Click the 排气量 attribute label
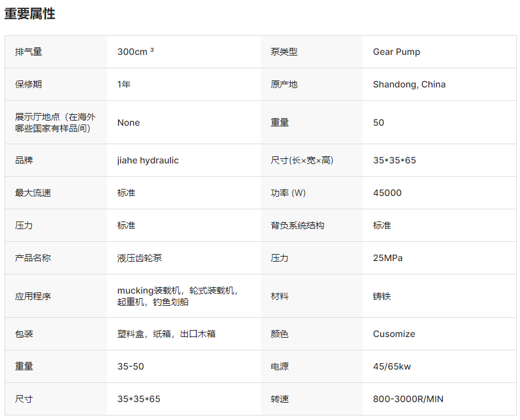This screenshot has width=520, height=420. pyautogui.click(x=29, y=52)
